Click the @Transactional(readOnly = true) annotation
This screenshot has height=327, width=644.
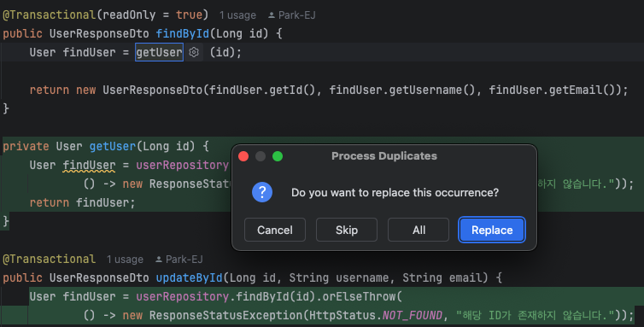click(x=106, y=15)
